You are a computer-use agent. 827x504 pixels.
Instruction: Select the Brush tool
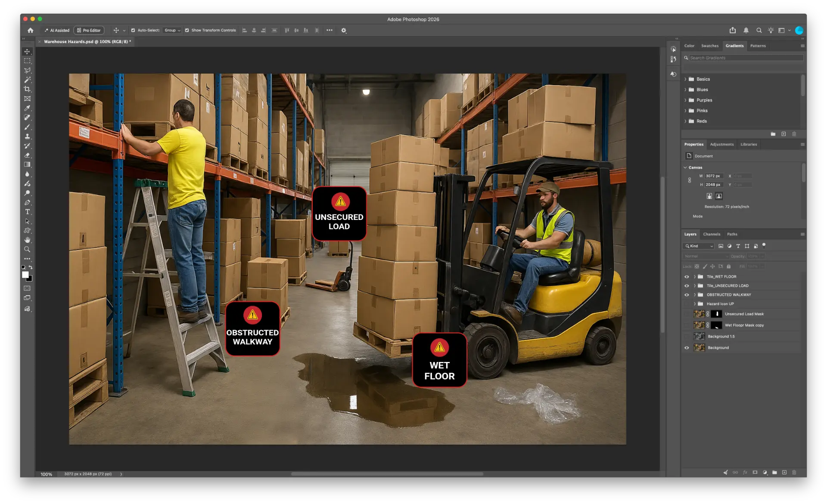click(x=27, y=127)
